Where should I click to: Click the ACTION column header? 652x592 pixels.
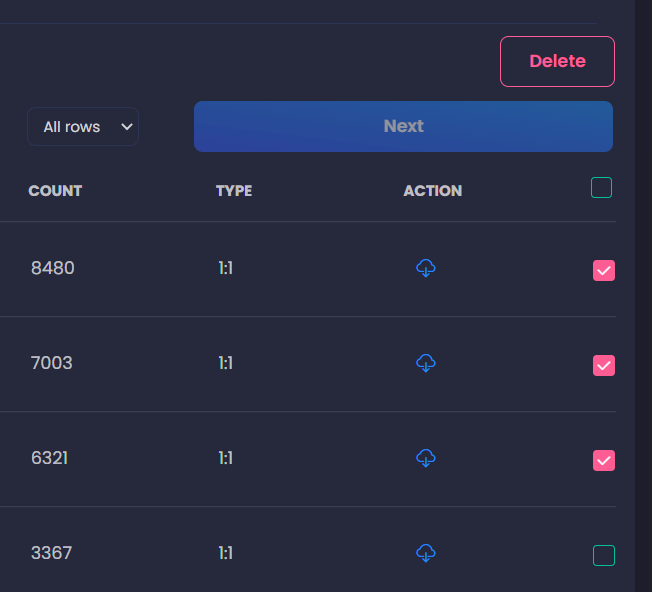coord(432,191)
